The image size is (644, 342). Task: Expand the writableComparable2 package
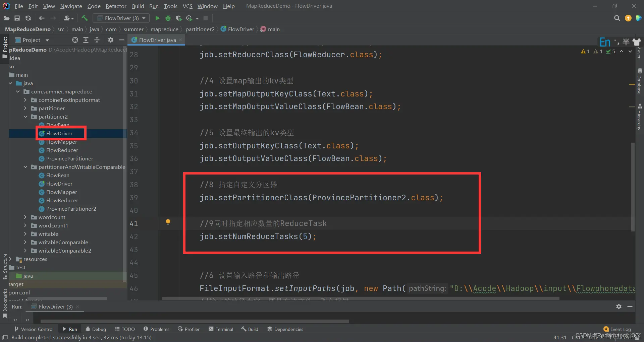click(x=25, y=251)
